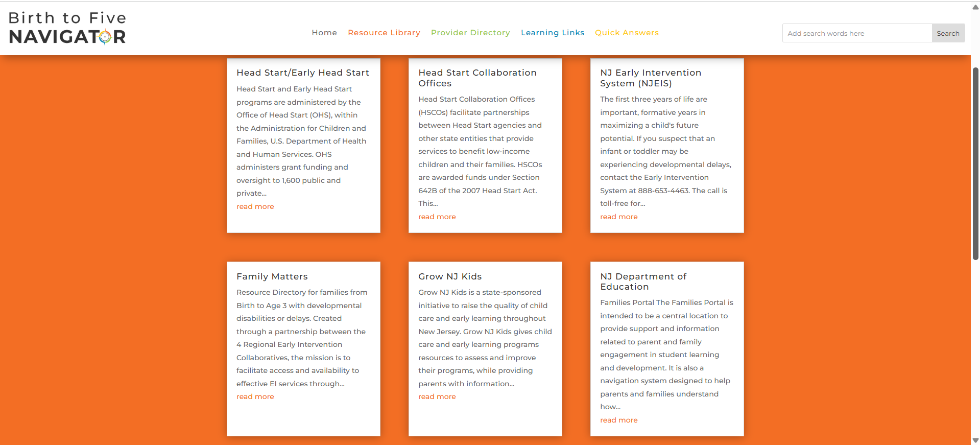Click the Family Matters card title
The image size is (980, 445).
point(272,276)
